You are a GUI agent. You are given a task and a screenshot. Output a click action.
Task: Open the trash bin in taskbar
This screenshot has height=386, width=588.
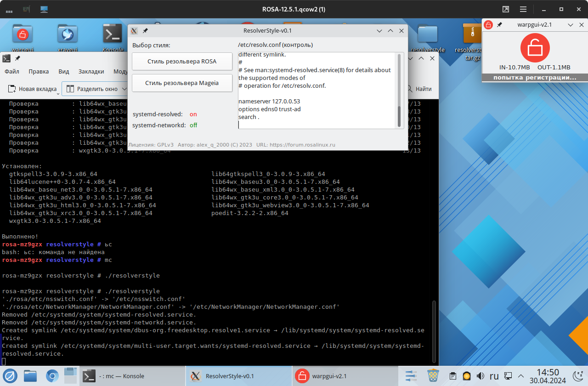tap(433, 375)
